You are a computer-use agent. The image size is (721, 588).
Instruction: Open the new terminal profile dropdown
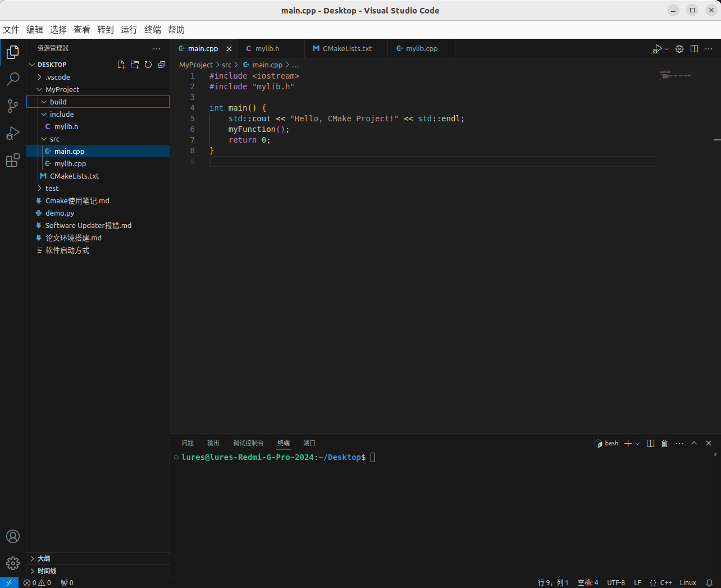(637, 444)
